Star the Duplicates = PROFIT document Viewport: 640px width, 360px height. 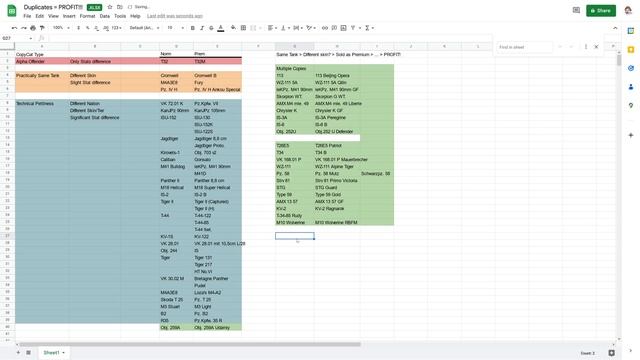pyautogui.click(x=110, y=7)
